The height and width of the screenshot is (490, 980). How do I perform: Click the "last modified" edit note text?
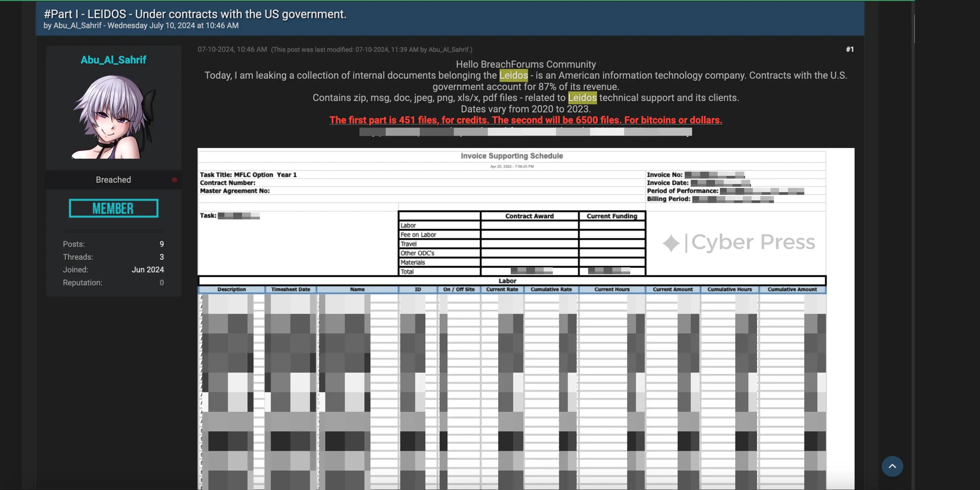(x=371, y=49)
